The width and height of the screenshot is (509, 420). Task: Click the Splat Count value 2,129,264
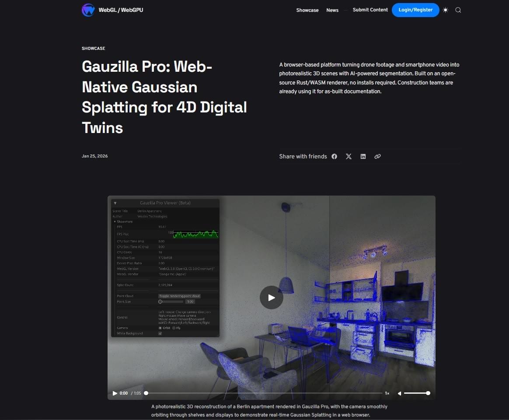point(165,285)
